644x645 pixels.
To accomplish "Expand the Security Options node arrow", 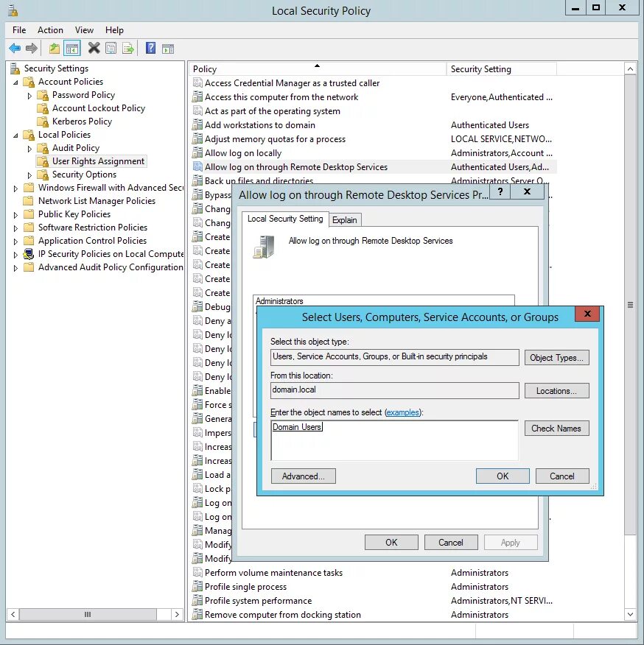I will pos(29,175).
